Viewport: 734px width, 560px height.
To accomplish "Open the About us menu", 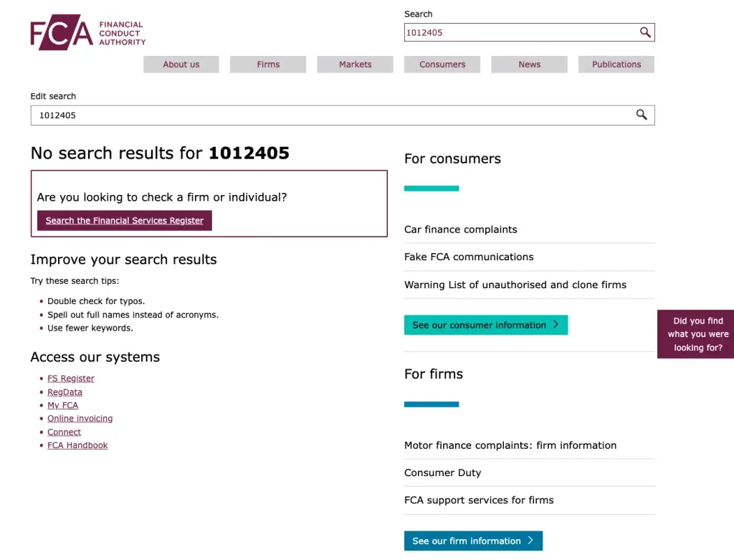I will click(x=181, y=65).
